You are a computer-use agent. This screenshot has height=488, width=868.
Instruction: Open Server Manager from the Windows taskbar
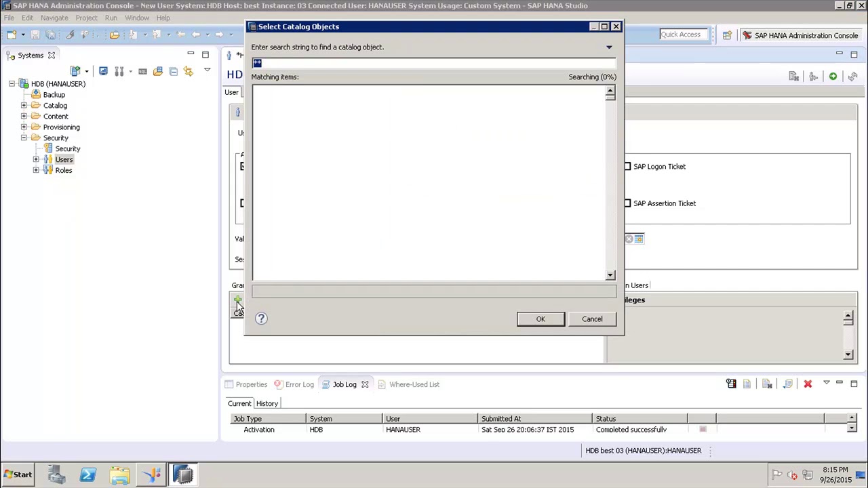[56, 474]
